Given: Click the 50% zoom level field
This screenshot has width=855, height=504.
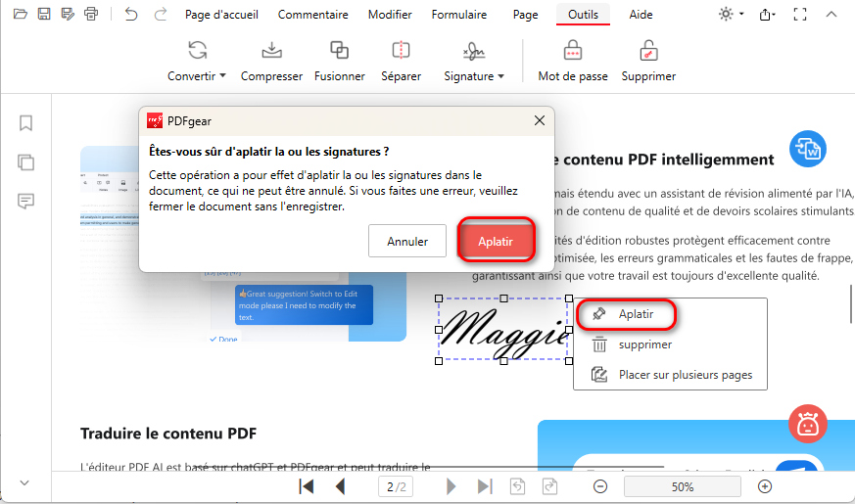Looking at the screenshot, I should (x=683, y=486).
